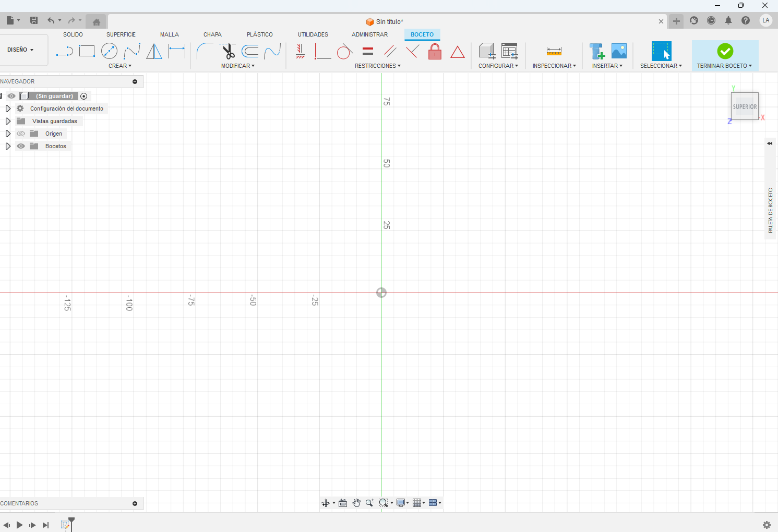Switch to the ADMINISTRAR tab
The height and width of the screenshot is (532, 778).
pyautogui.click(x=370, y=34)
